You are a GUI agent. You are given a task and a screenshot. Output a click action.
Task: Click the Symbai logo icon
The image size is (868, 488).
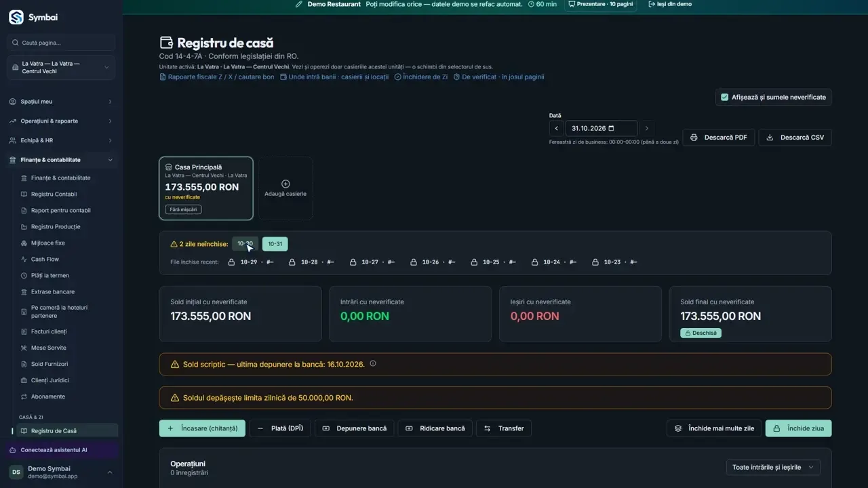16,17
